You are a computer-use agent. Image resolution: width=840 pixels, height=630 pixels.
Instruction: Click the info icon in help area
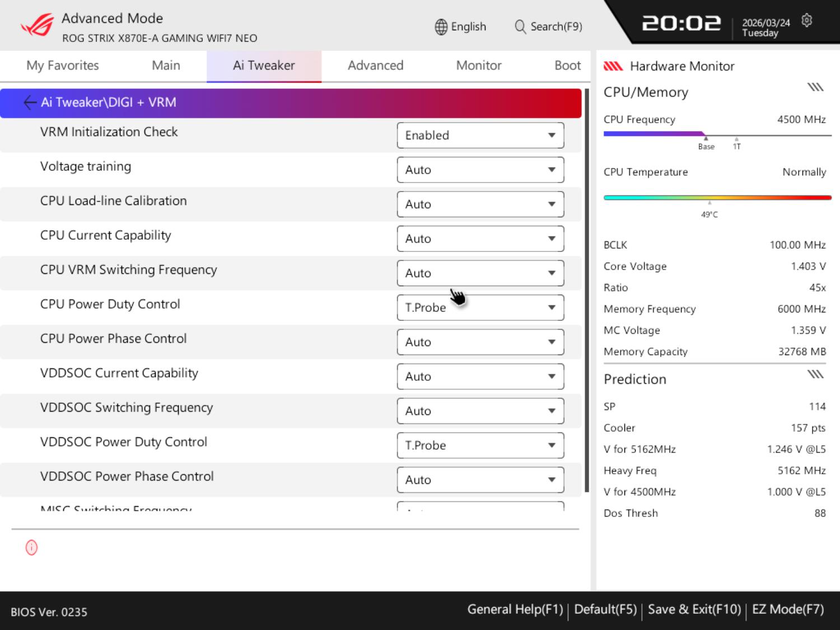31,548
